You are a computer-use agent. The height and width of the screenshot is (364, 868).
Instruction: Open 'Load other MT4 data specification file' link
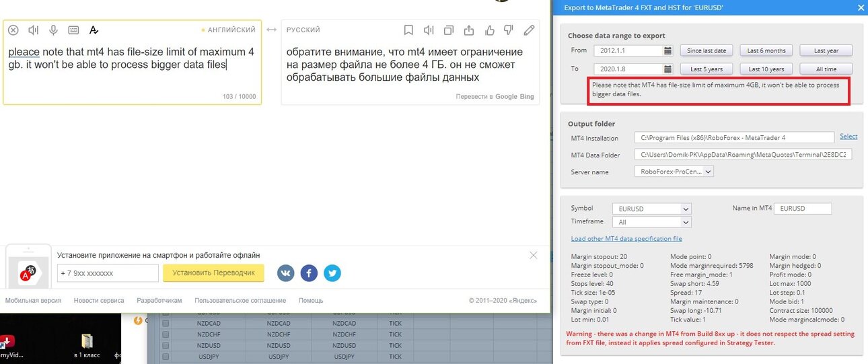pyautogui.click(x=626, y=238)
